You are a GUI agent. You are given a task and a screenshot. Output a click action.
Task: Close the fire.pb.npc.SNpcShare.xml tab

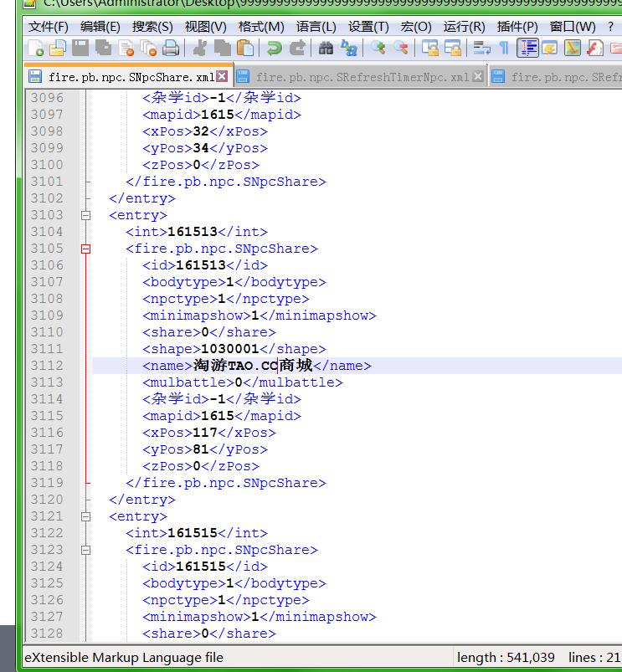(x=222, y=76)
